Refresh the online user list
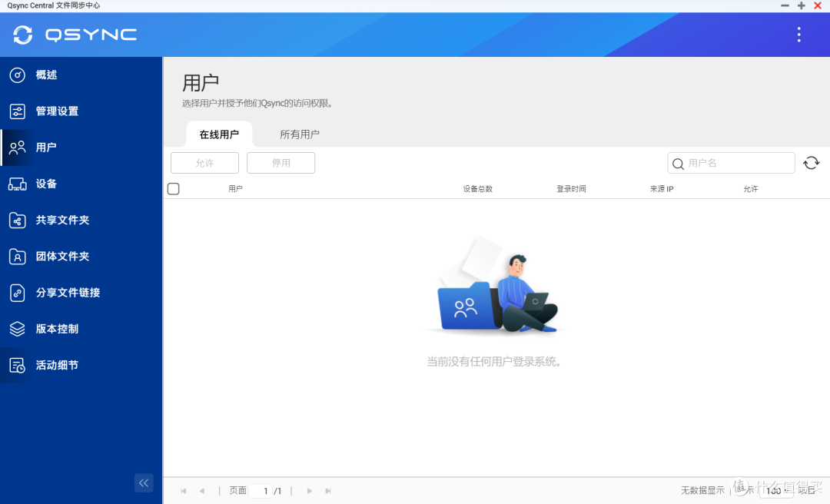The width and height of the screenshot is (830, 504). 811,163
